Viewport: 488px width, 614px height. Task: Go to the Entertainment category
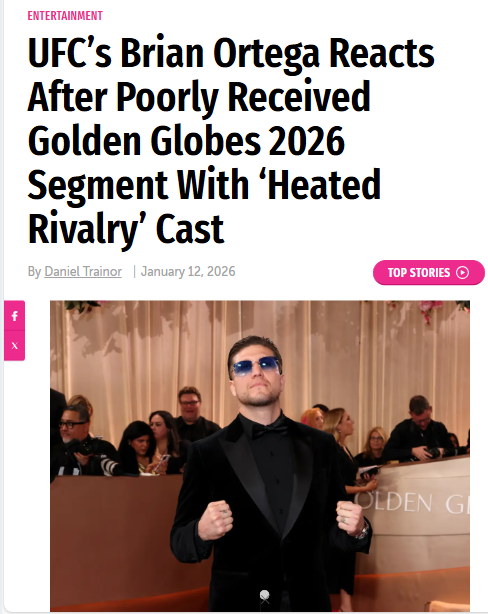click(65, 16)
